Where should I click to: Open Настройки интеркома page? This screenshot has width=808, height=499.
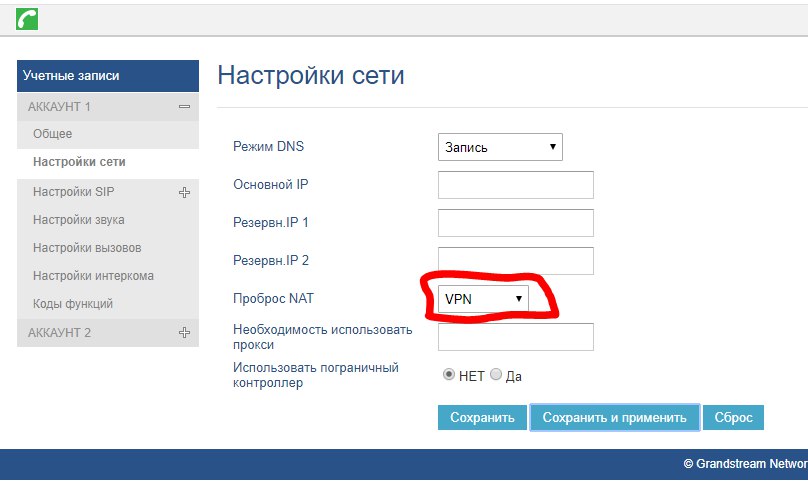93,276
